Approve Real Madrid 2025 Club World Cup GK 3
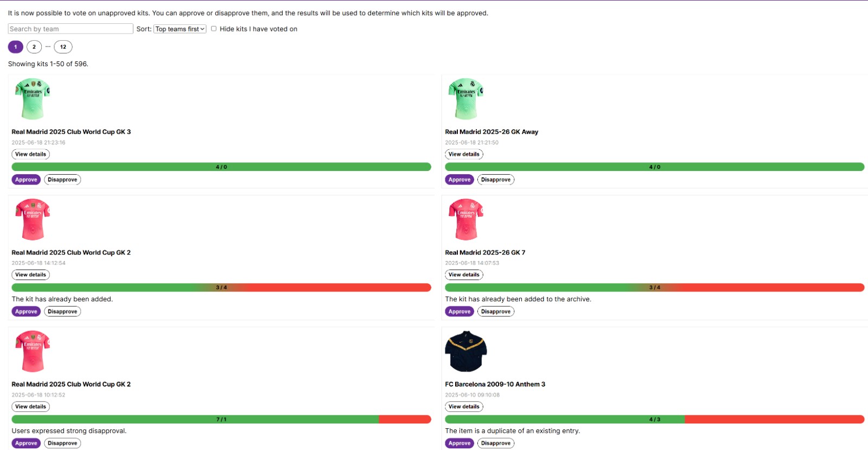868x450 pixels. click(x=26, y=180)
